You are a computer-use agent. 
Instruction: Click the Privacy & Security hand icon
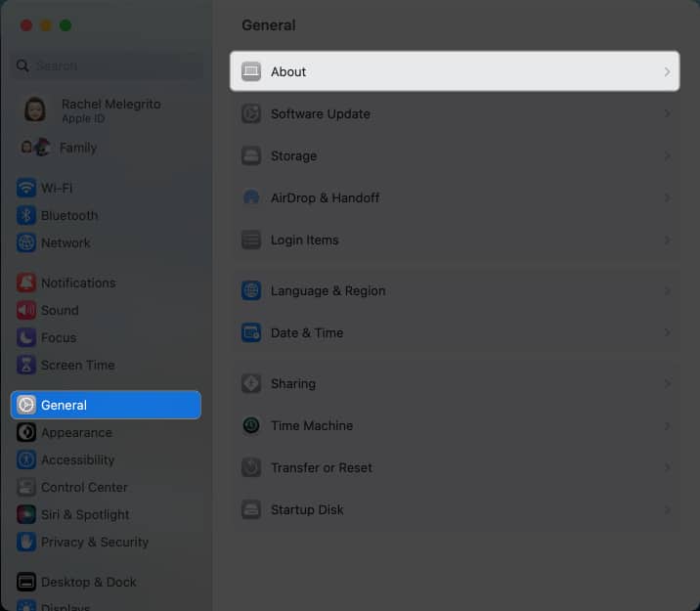[x=26, y=542]
